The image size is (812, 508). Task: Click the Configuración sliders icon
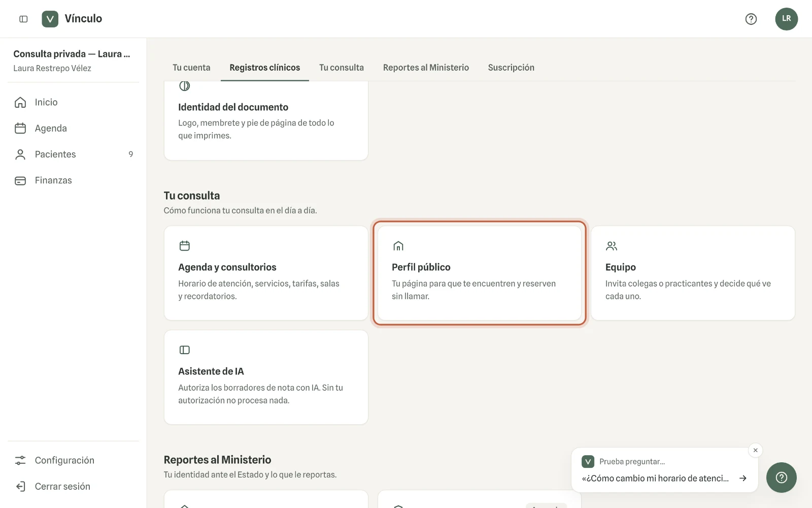pos(20,460)
